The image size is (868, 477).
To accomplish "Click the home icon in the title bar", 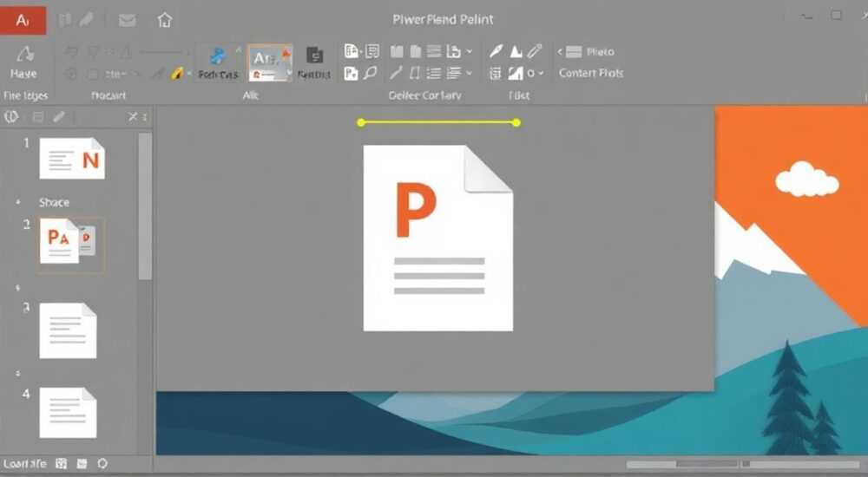I will point(164,21).
